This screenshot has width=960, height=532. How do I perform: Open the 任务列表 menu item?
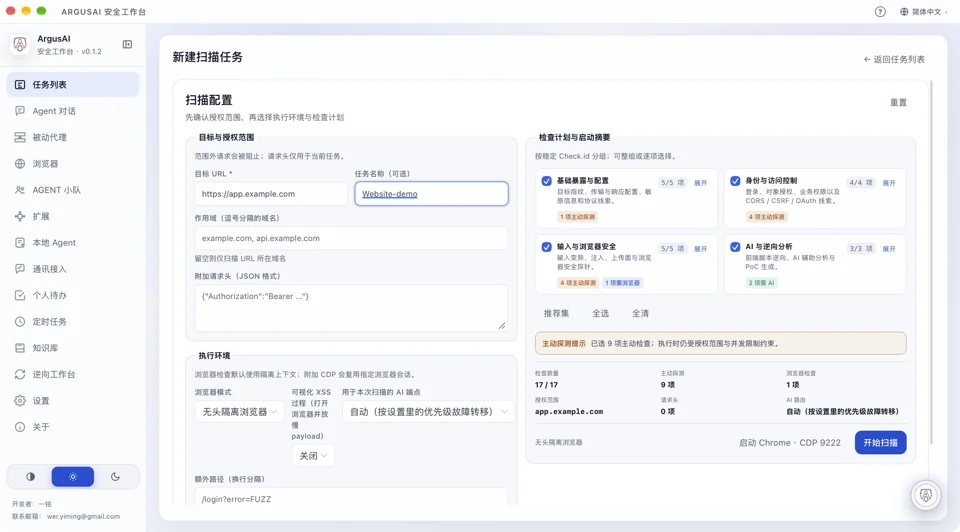pos(73,84)
